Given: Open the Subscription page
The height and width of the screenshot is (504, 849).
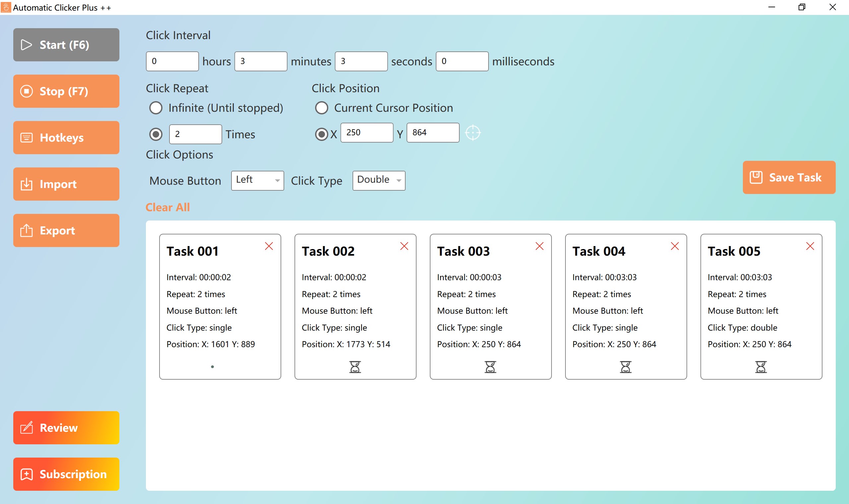Looking at the screenshot, I should pyautogui.click(x=66, y=474).
